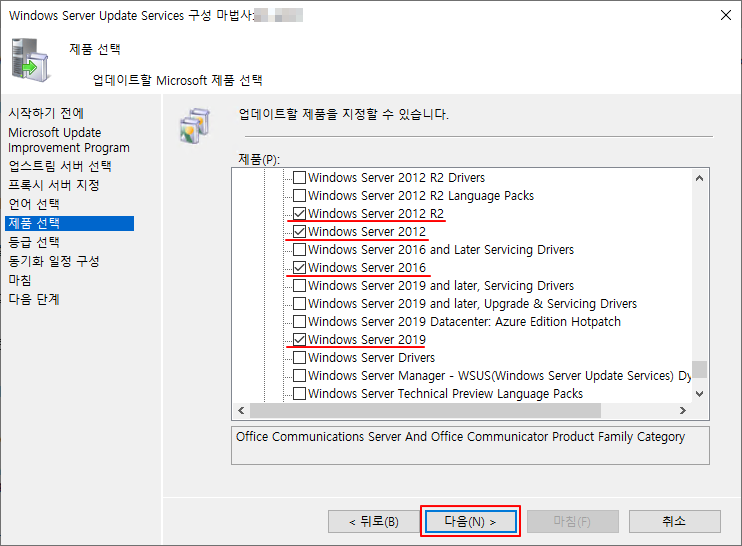
Task: Open the 업스트림 서버 선택 step
Action: tap(60, 166)
